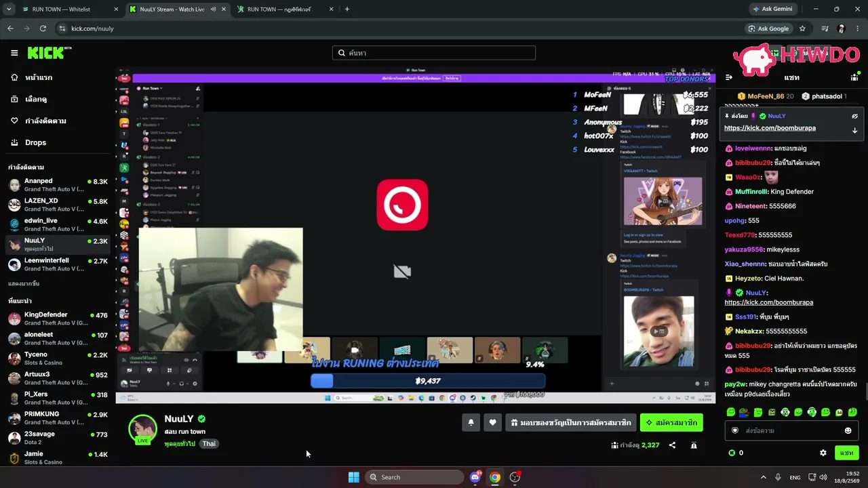This screenshot has width=868, height=488.
Task: Open the กำลังติดตาม following page
Action: 45,121
